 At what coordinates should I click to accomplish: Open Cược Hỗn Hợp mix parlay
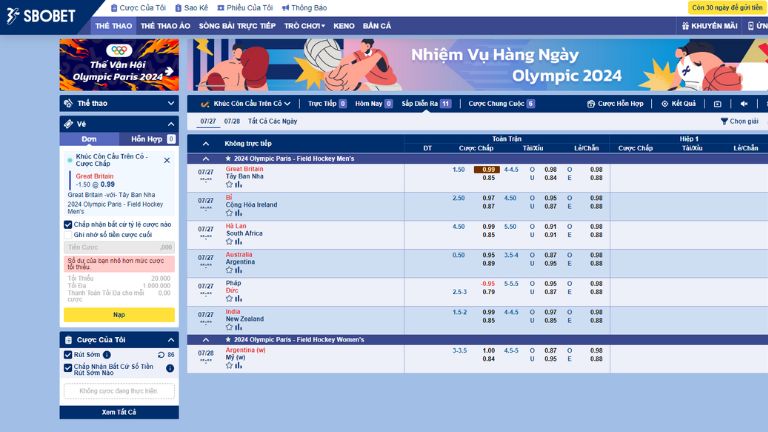pos(615,104)
